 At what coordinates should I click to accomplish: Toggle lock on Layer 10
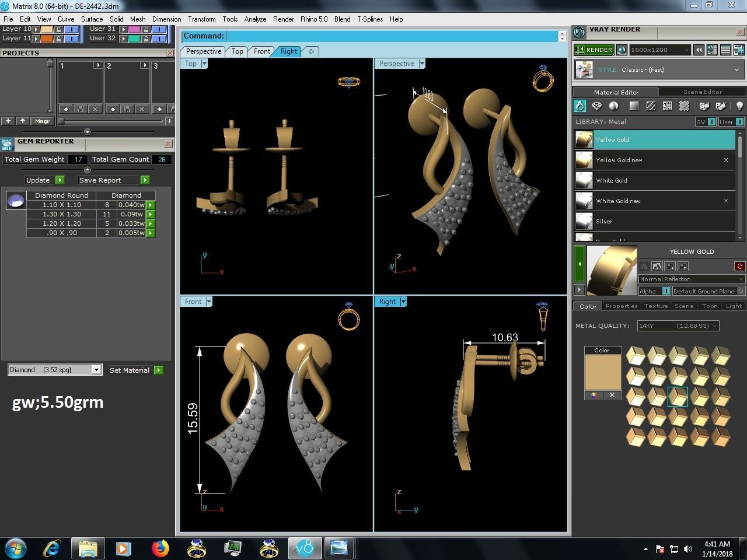58,29
